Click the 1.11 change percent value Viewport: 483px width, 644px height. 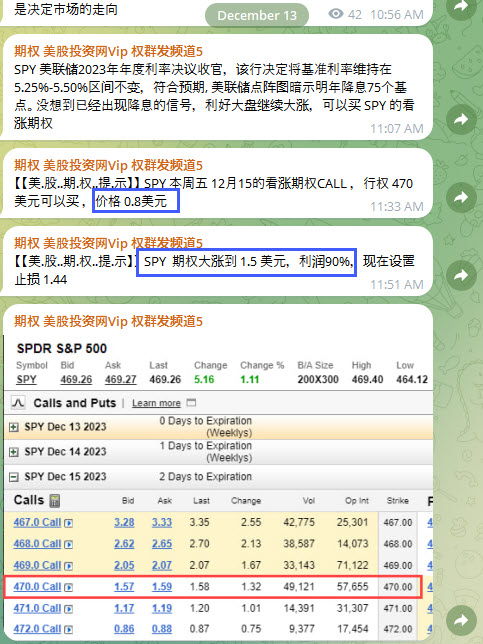point(250,380)
